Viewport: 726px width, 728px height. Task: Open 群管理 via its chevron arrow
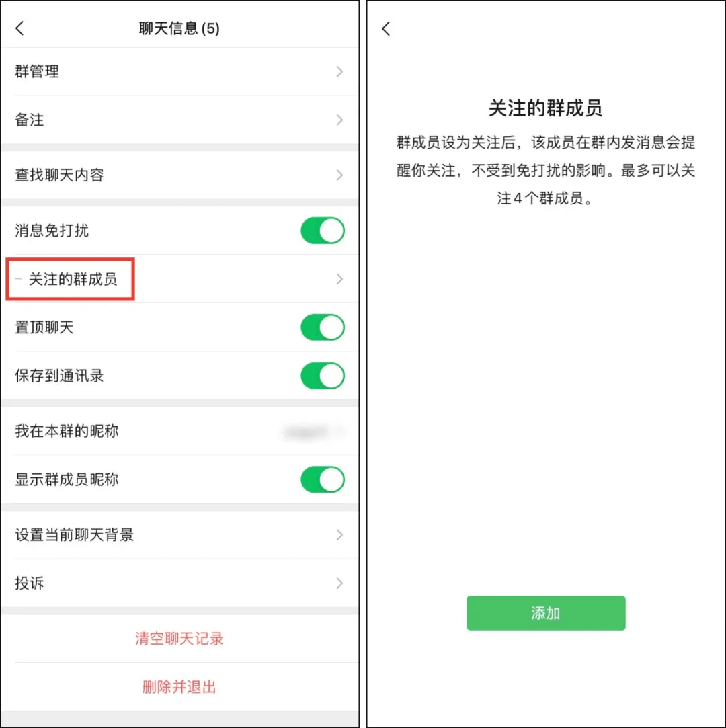(339, 71)
